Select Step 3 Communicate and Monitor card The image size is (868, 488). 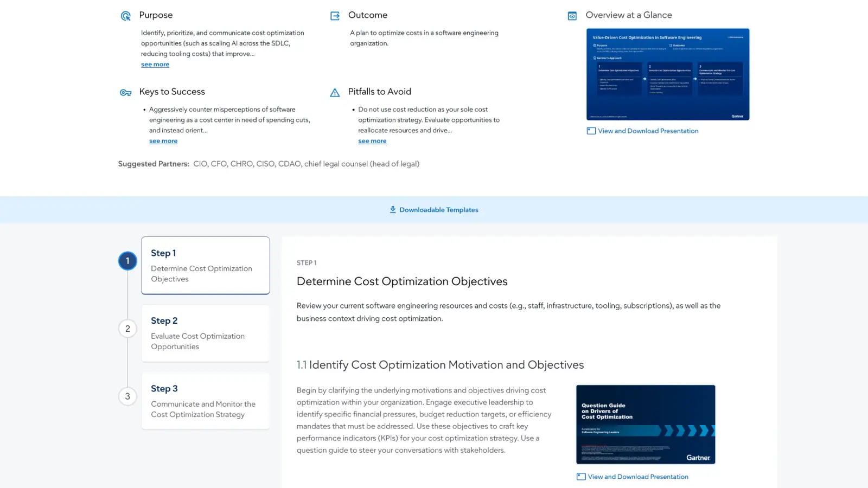click(x=206, y=401)
